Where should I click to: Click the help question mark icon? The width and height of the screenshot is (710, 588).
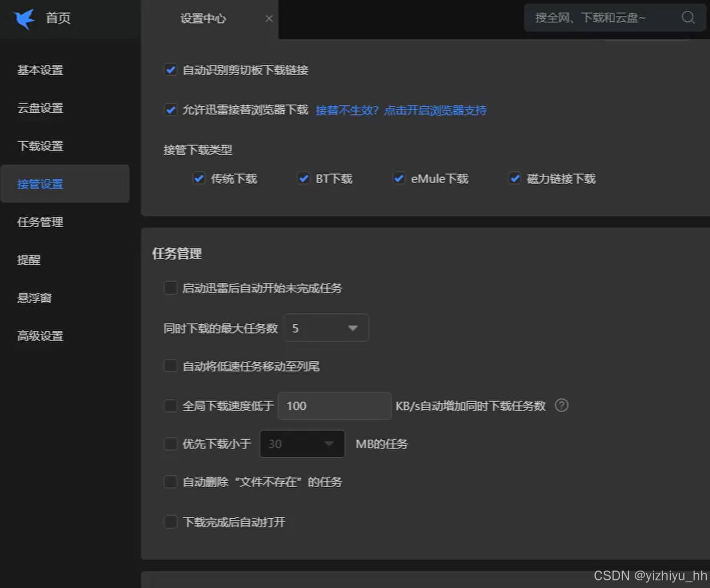(x=561, y=405)
